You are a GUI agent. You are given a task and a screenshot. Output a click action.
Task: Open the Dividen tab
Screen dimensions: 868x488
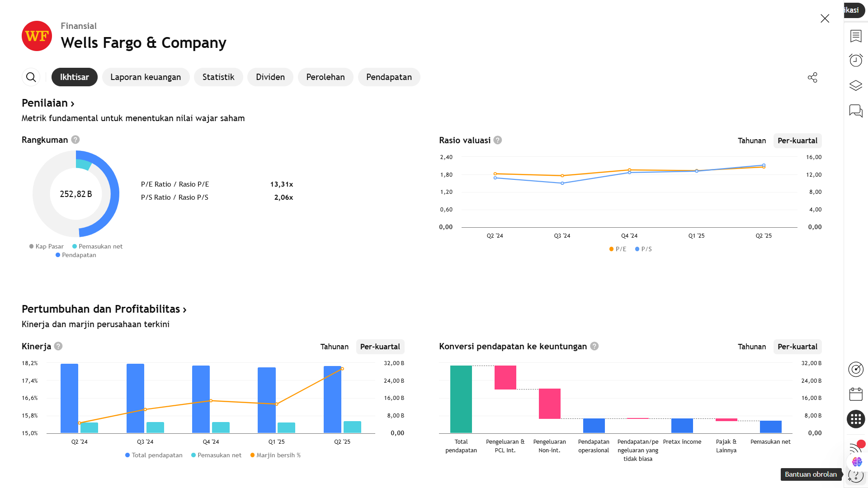[270, 77]
